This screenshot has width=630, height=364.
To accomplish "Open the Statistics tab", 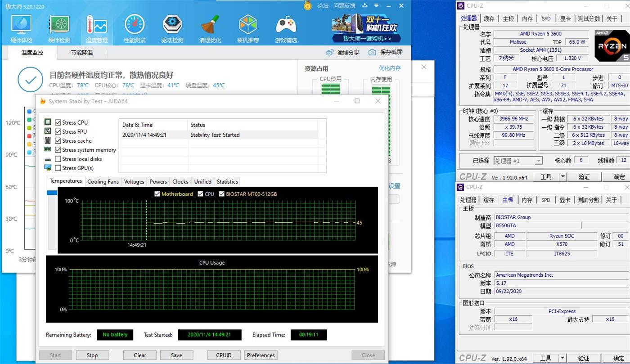I will click(x=227, y=181).
